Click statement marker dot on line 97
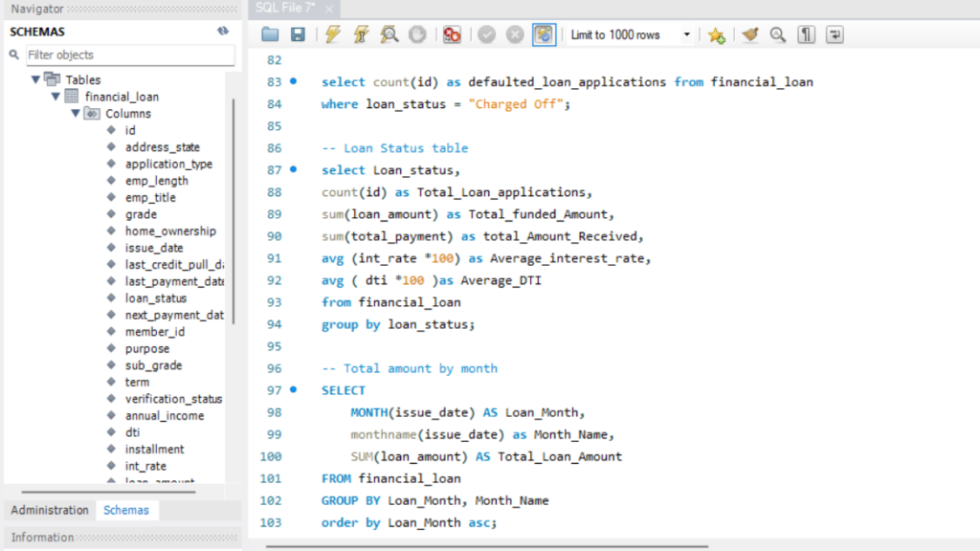The height and width of the screenshot is (551, 980). [x=293, y=389]
